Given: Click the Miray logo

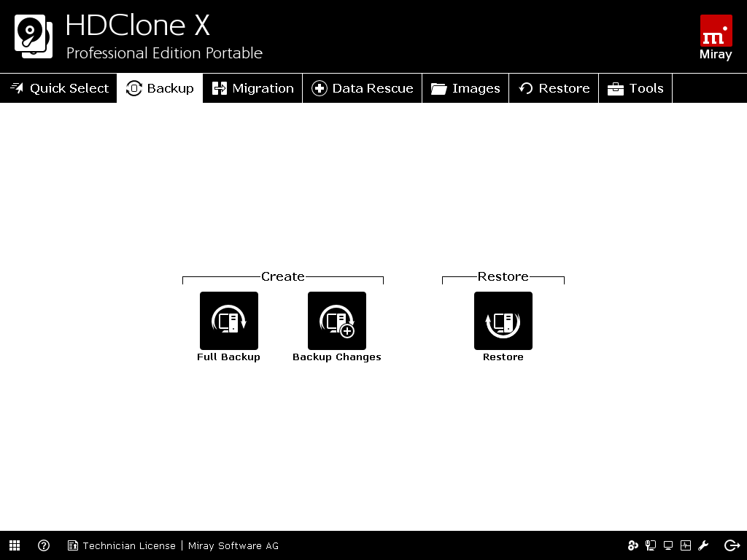Looking at the screenshot, I should [716, 37].
